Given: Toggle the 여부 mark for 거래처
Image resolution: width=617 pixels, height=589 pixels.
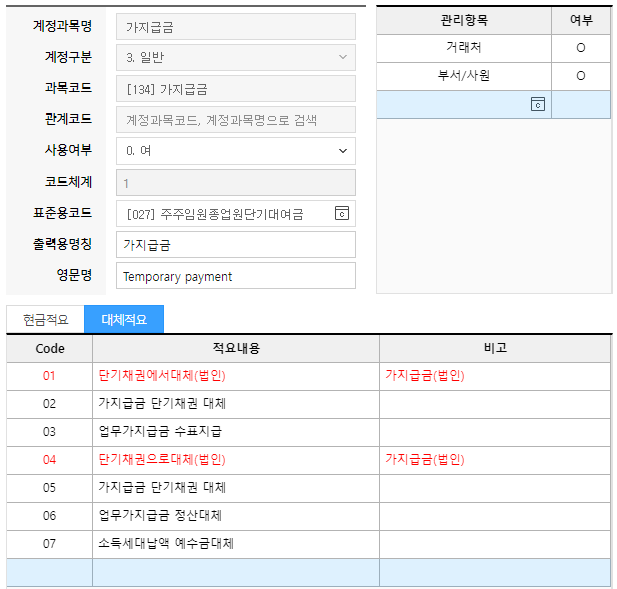Looking at the screenshot, I should [x=581, y=48].
